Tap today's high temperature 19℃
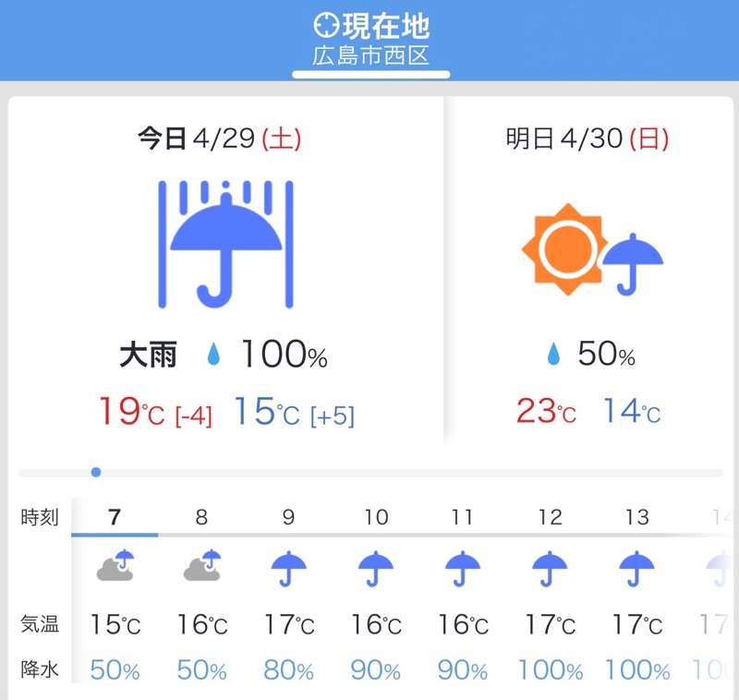Screen dimensions: 739x700 pos(131,411)
